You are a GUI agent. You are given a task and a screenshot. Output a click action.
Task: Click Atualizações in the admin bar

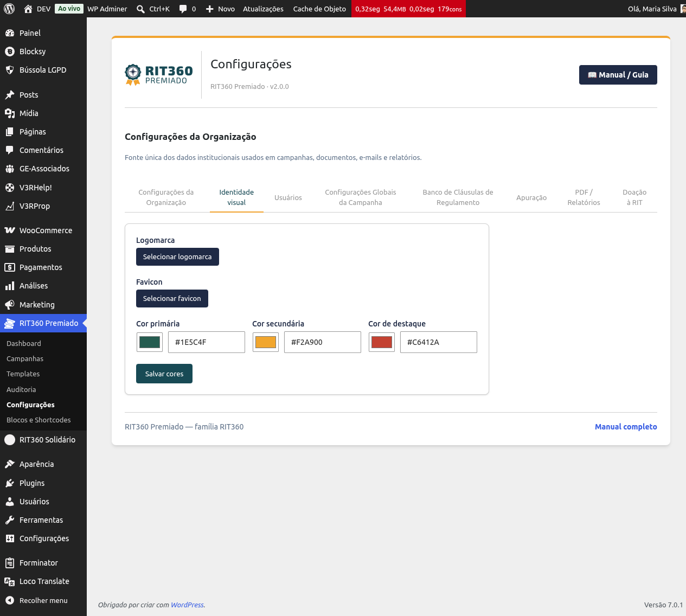tap(263, 9)
